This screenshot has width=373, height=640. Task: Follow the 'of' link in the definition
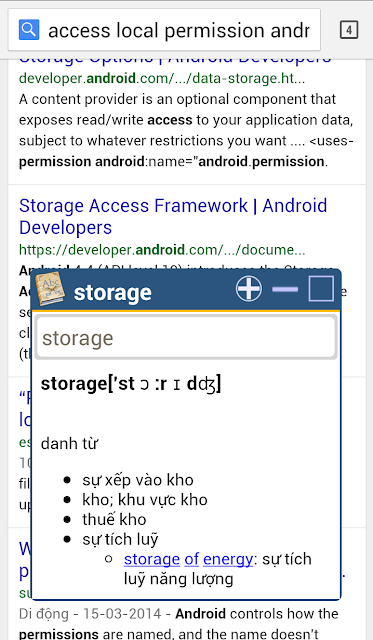pyautogui.click(x=191, y=559)
